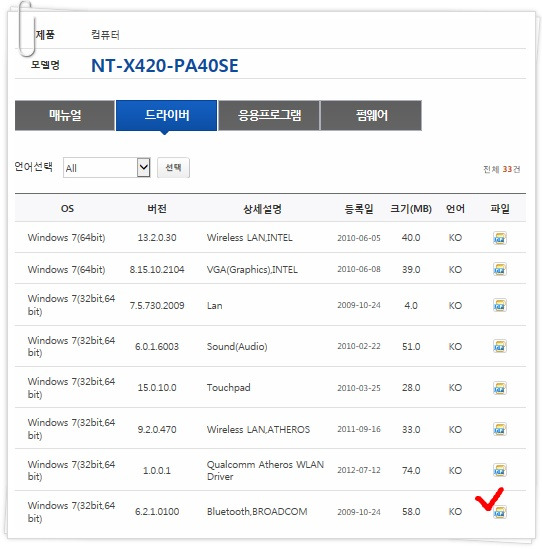Click Qualcomm Atheros WLAN Driver description
542x549 pixels.
click(x=265, y=470)
